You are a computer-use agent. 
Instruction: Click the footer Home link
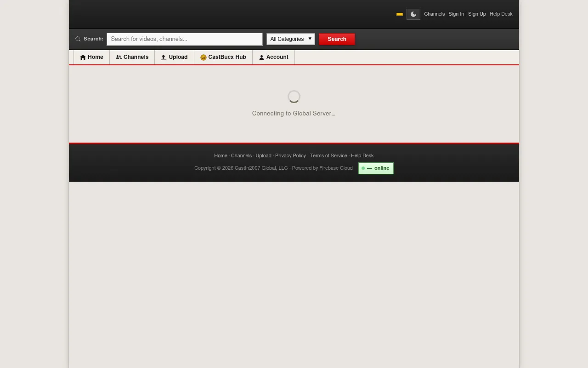point(220,155)
